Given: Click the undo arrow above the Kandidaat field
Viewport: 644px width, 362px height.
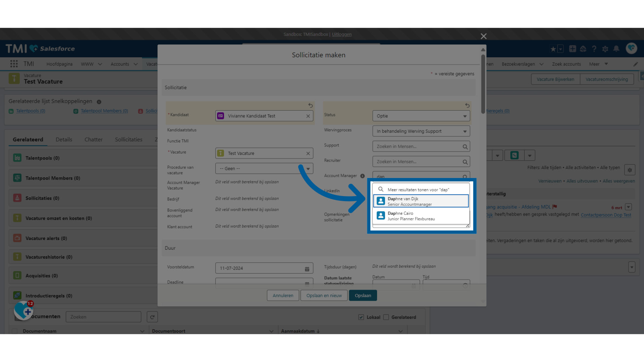Looking at the screenshot, I should coord(311,106).
